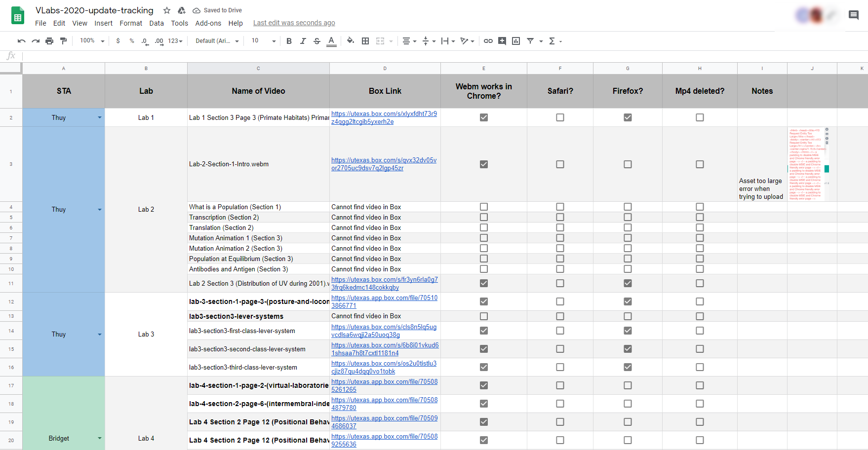Click the Insert link icon

click(488, 41)
